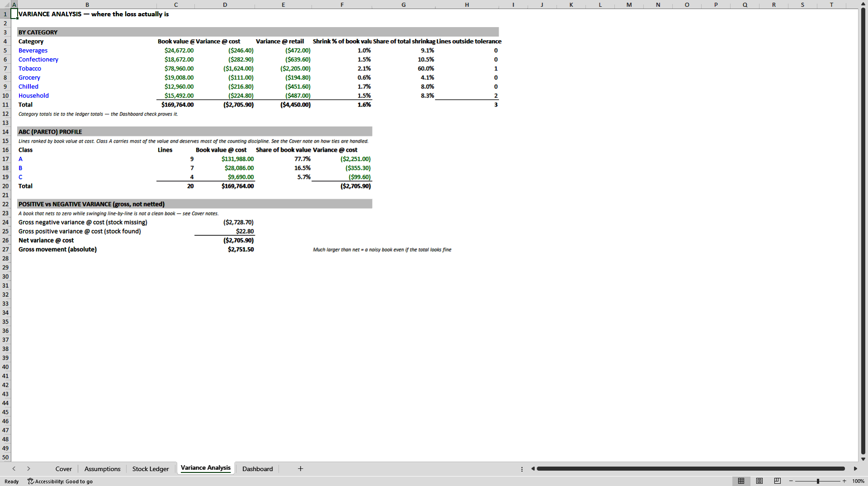Image resolution: width=868 pixels, height=486 pixels.
Task: Select Tobacco book value $78,960.00
Action: 176,69
